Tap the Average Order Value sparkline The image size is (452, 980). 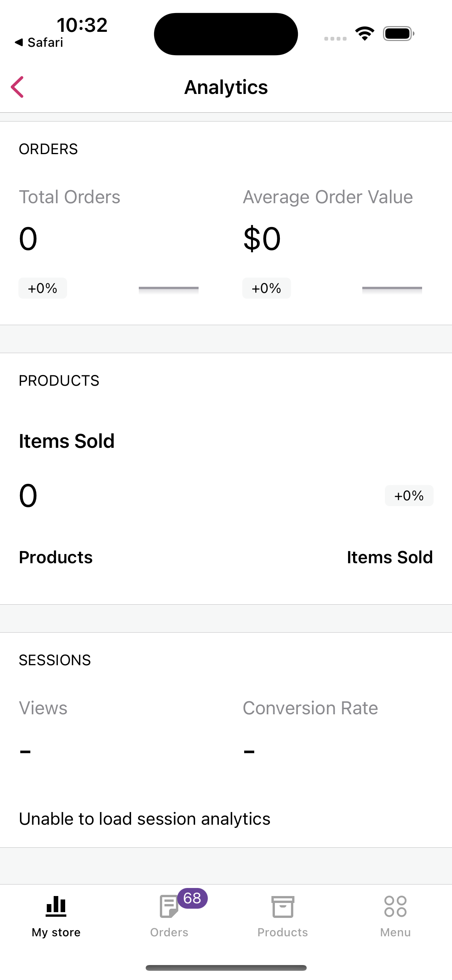(392, 288)
